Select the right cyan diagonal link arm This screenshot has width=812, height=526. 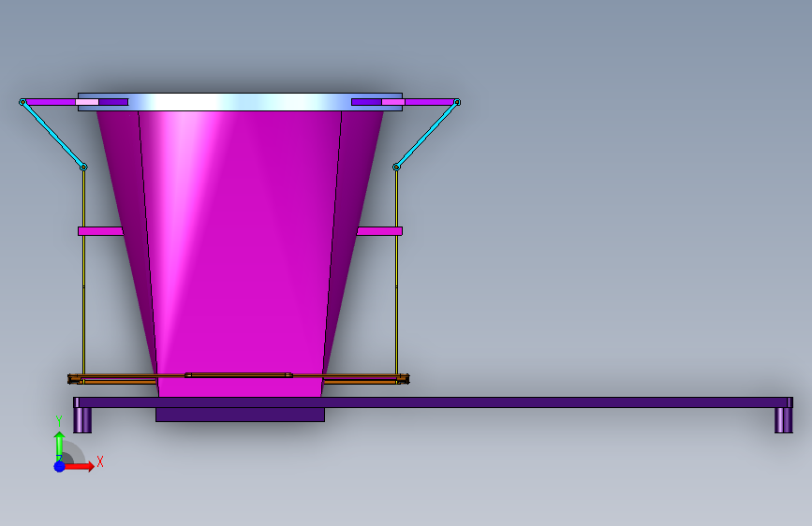(x=427, y=135)
